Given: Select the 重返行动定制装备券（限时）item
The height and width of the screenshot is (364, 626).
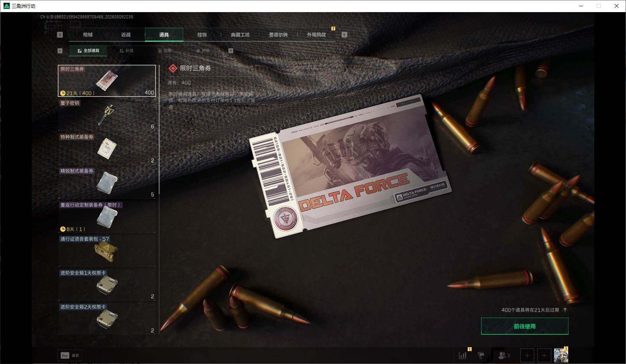Looking at the screenshot, I should [107, 217].
